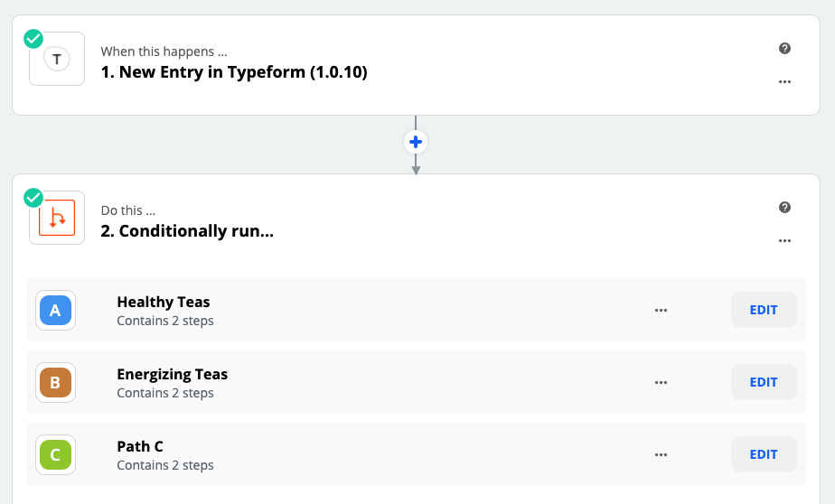Click the Paths icon in step 2
This screenshot has width=835, height=504.
pos(57,218)
